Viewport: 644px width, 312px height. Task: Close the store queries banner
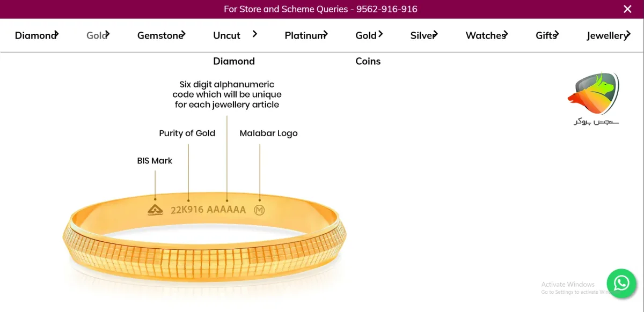point(627,9)
